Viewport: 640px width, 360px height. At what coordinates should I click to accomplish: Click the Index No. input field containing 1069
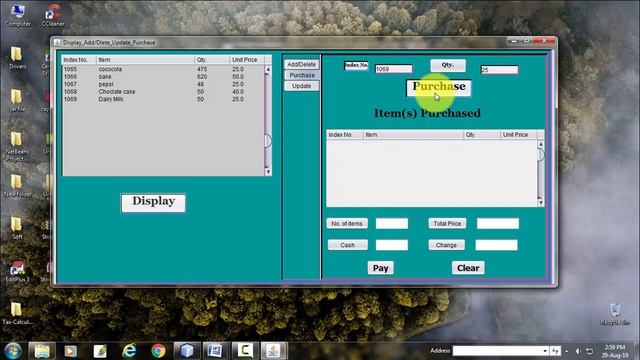pos(393,69)
